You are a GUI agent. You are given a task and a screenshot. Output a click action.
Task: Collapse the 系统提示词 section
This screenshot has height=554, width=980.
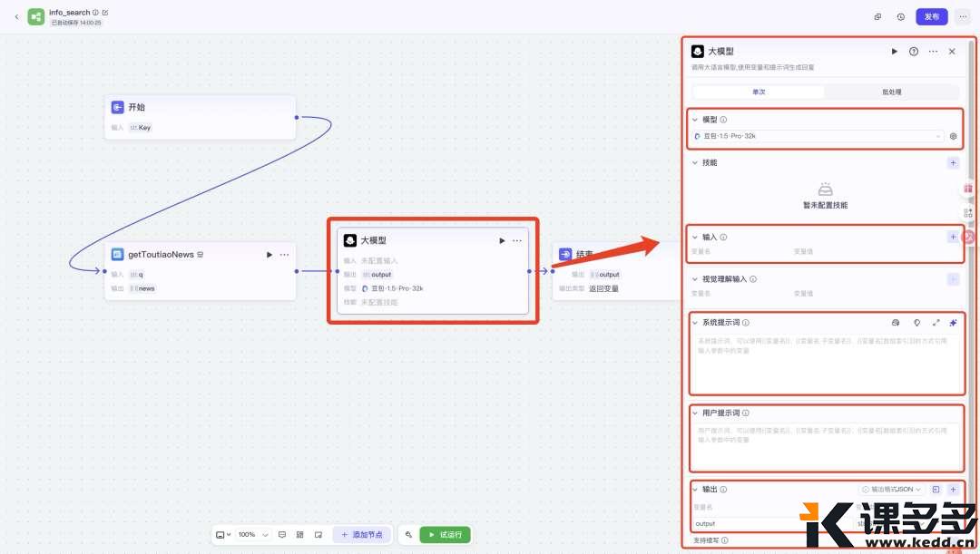[x=695, y=322]
